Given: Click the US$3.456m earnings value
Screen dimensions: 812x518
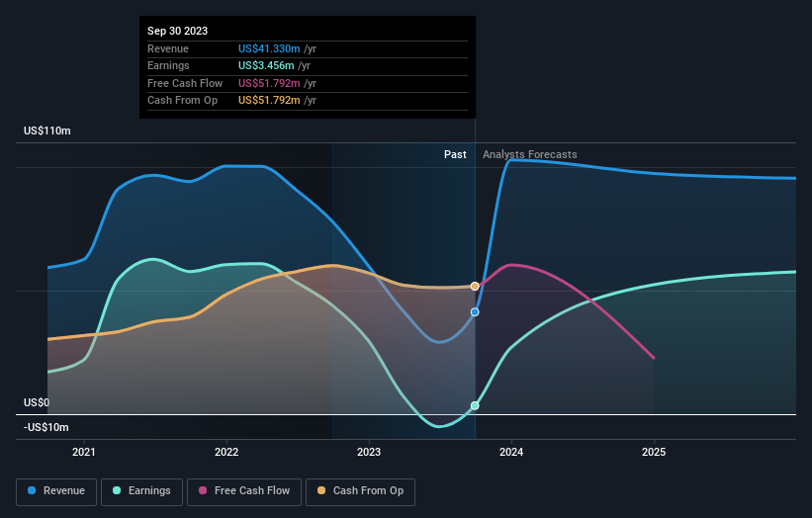Looking at the screenshot, I should coord(266,65).
